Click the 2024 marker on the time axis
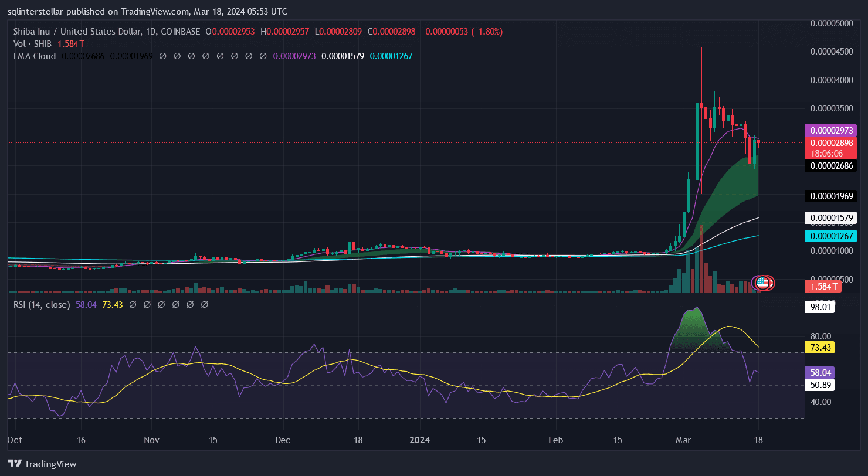Image resolution: width=868 pixels, height=476 pixels. 420,440
